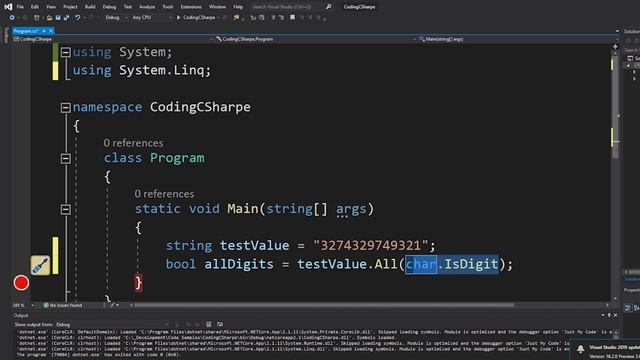Toggle the red breakpoint in the margin
Screen dimensions: 640x360
coord(21,283)
